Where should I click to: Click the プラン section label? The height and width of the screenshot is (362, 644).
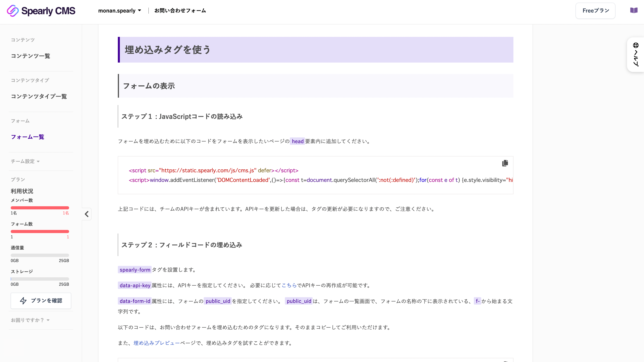tap(18, 180)
